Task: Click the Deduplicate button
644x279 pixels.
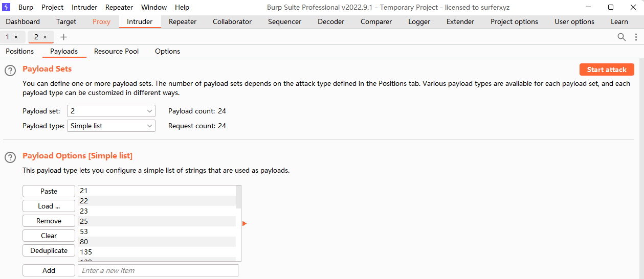Action: [x=49, y=250]
